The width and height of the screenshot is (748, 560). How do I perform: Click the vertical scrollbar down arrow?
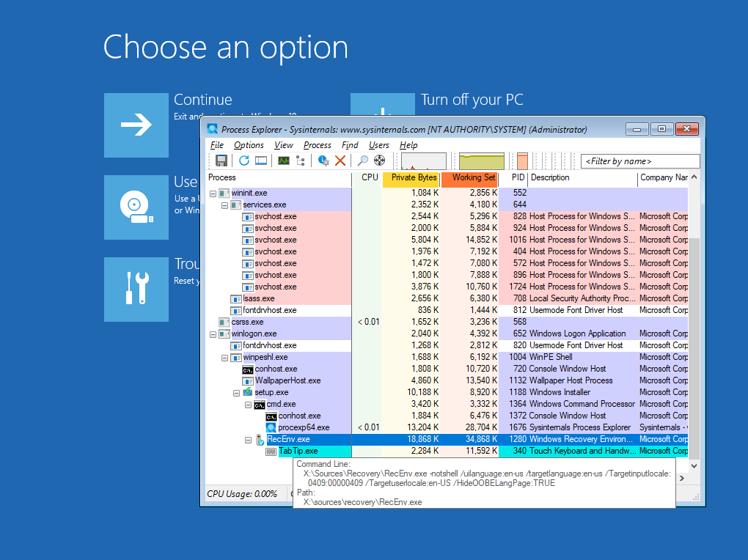coord(694,465)
